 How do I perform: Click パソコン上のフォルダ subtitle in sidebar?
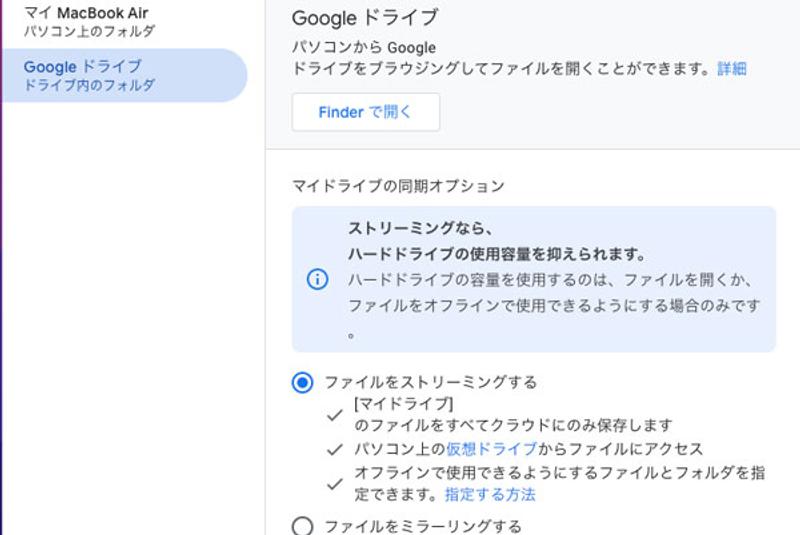[x=89, y=32]
